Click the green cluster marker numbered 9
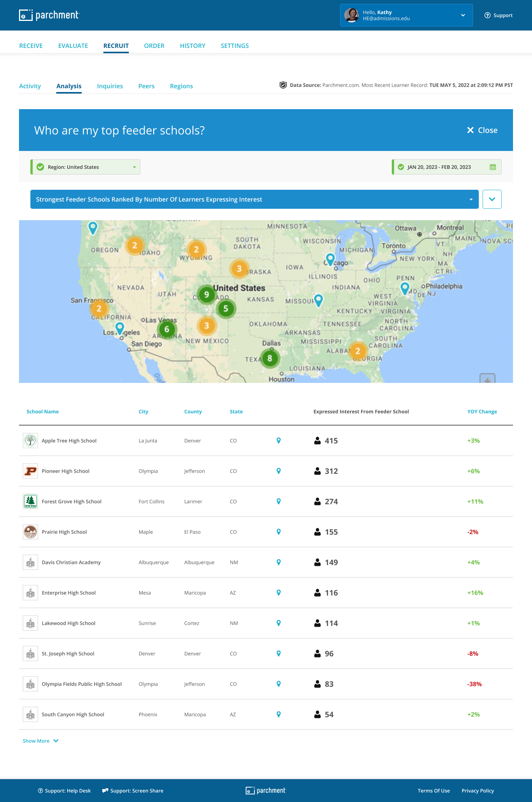This screenshot has width=532, height=802. [206, 295]
